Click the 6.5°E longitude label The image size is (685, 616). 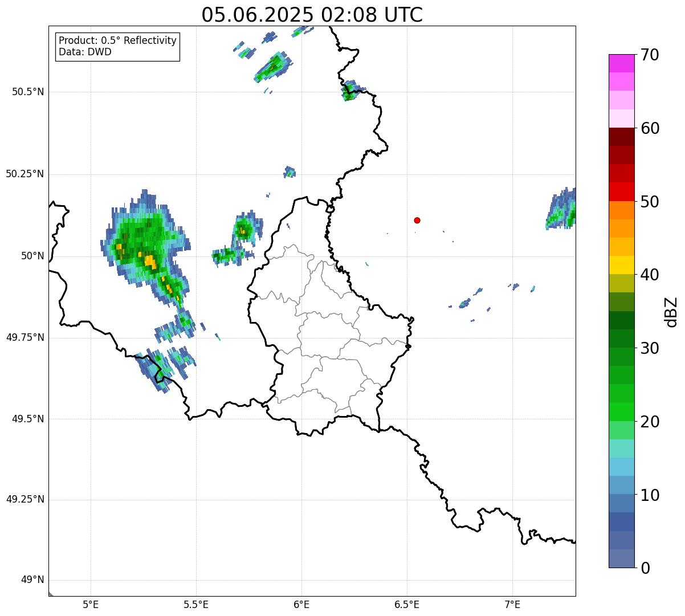click(407, 604)
